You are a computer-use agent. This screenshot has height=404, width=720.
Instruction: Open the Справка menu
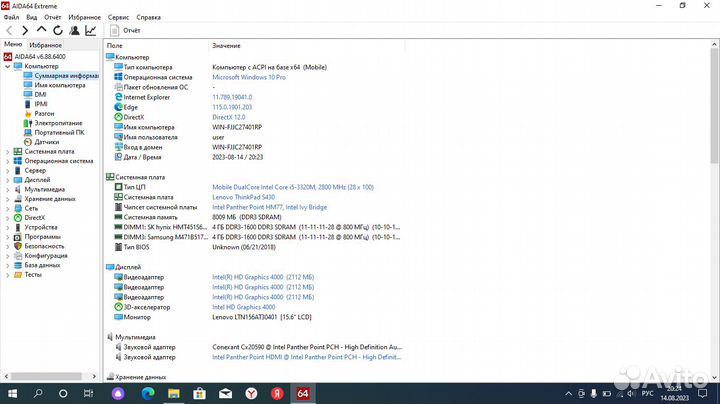[x=148, y=17]
